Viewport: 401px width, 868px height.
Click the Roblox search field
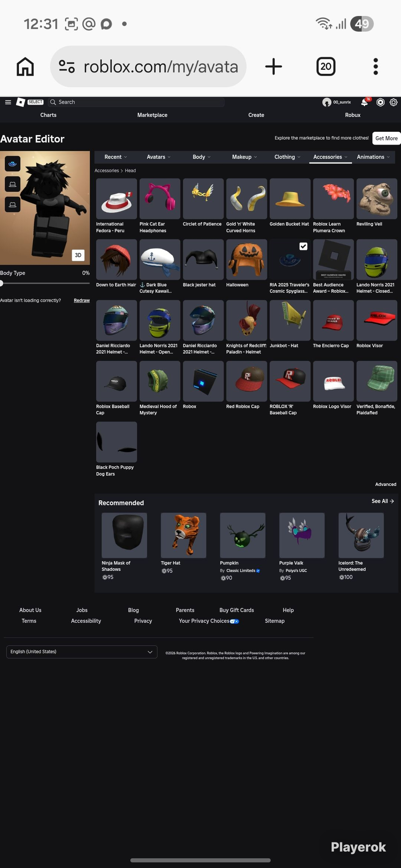(136, 102)
